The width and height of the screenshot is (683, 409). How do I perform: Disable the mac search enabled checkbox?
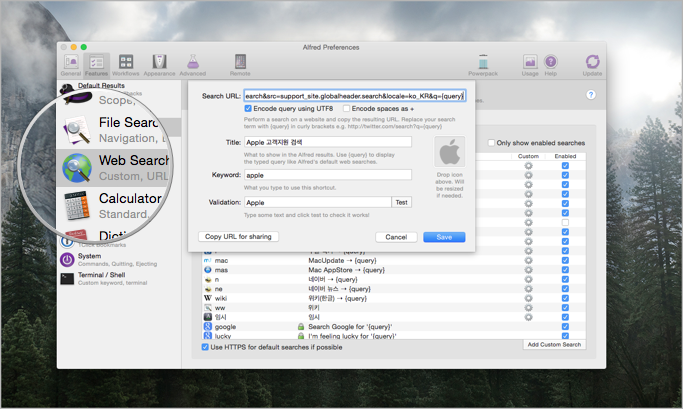click(x=565, y=260)
